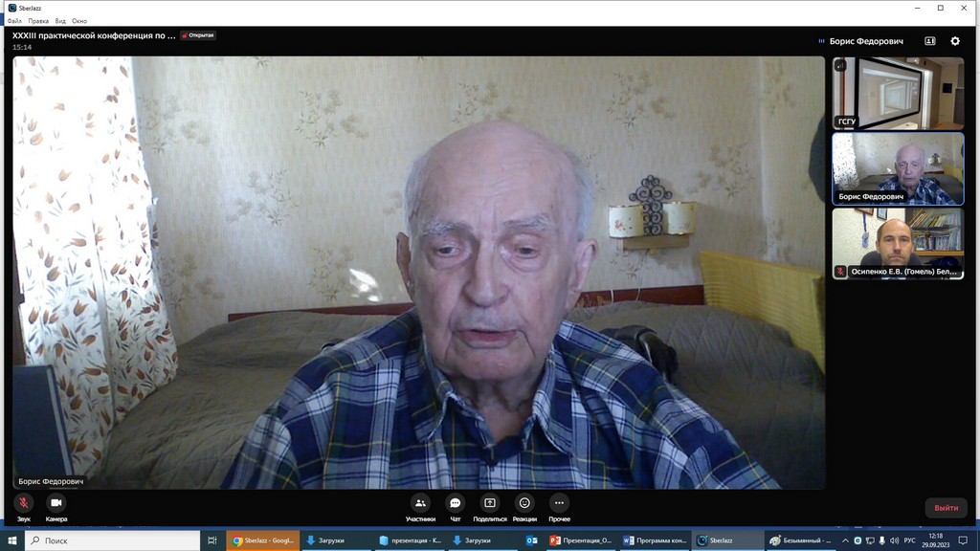Open the Участники participants panel

(x=420, y=503)
